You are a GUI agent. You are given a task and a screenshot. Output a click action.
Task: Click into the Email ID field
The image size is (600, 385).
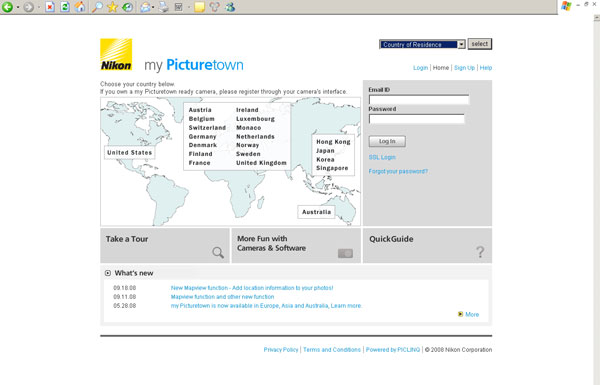tap(419, 100)
